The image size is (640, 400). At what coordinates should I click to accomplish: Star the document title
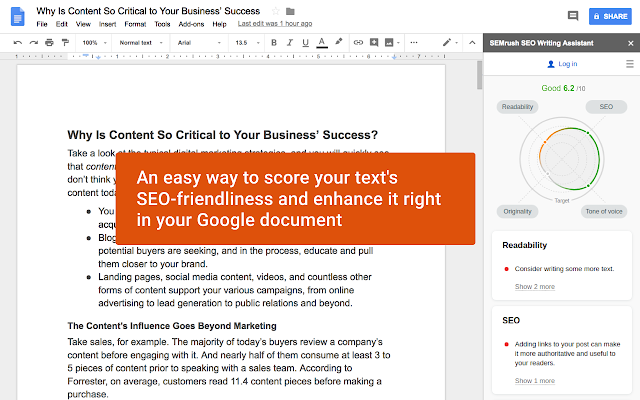(276, 11)
